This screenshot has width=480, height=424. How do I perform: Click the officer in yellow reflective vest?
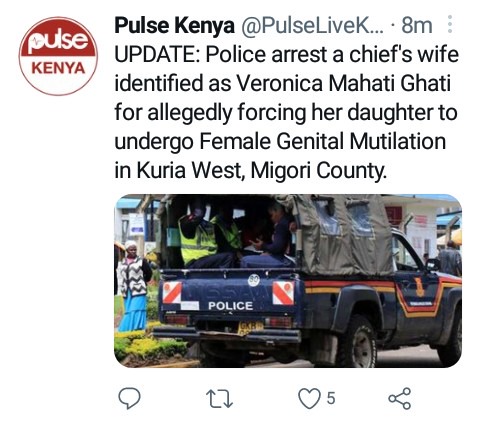click(197, 238)
